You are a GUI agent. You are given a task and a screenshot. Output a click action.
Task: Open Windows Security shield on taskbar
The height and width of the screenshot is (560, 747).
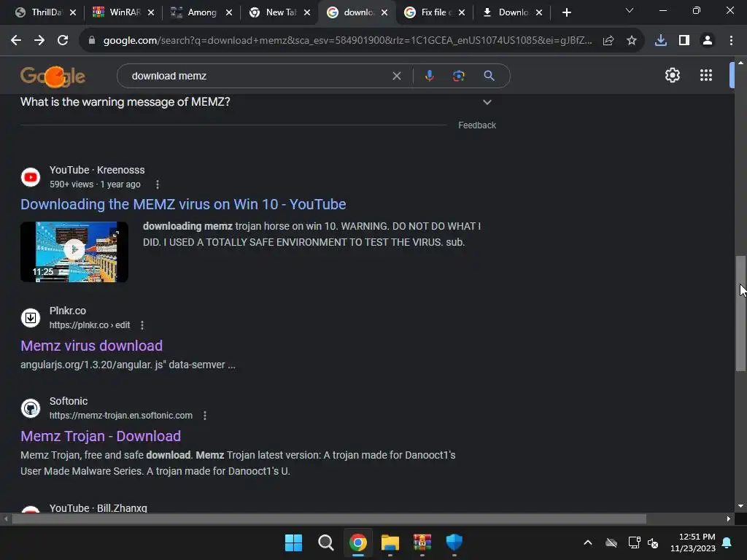point(454,542)
